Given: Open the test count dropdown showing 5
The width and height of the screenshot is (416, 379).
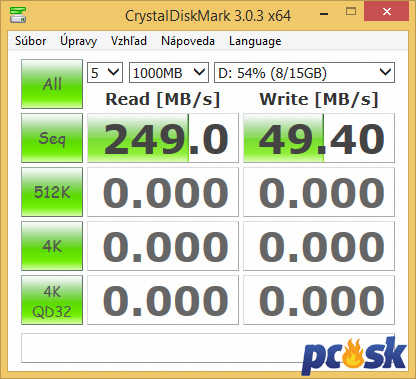Looking at the screenshot, I should tap(105, 72).
